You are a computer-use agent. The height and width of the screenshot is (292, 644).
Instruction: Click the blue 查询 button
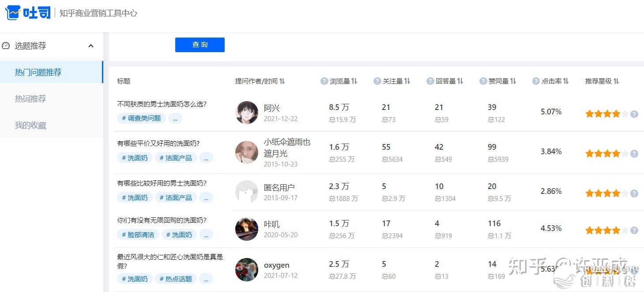[200, 45]
